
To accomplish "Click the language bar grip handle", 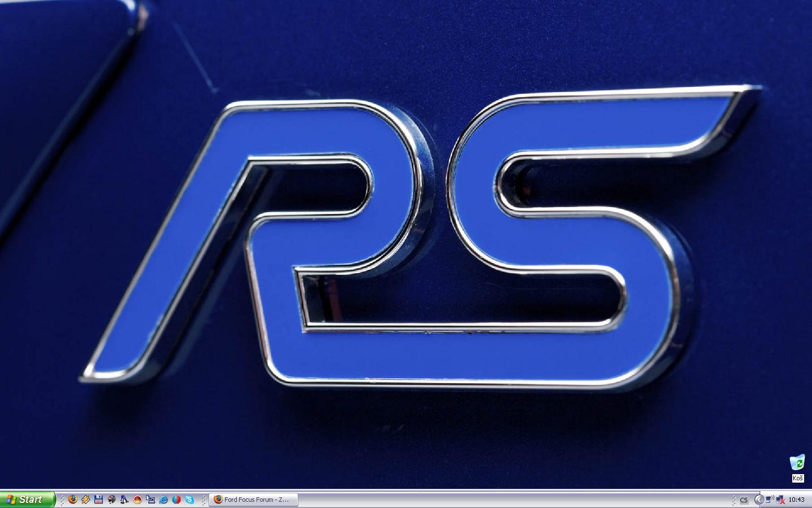I will click(x=734, y=500).
